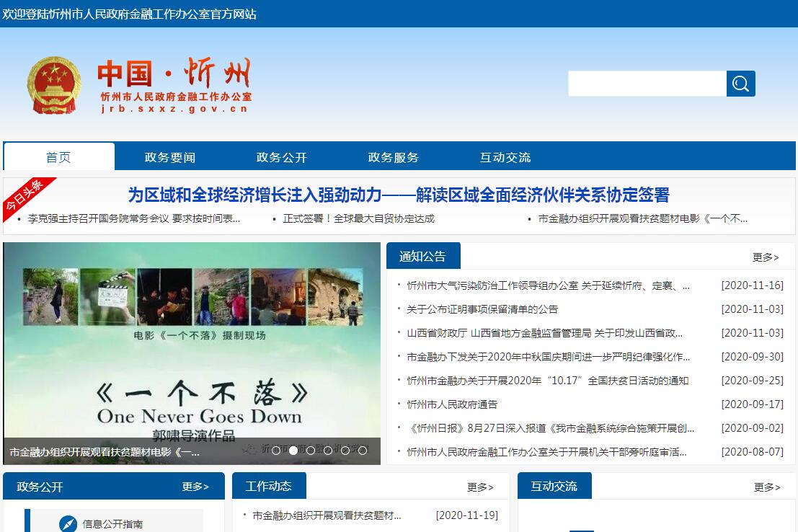Select the last carousel indicator dot
This screenshot has width=798, height=532.
tap(363, 451)
